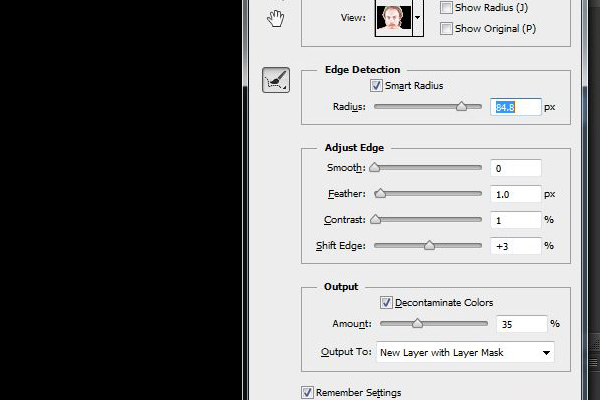Click the Radius slider handle
600x400 pixels.
(x=461, y=106)
